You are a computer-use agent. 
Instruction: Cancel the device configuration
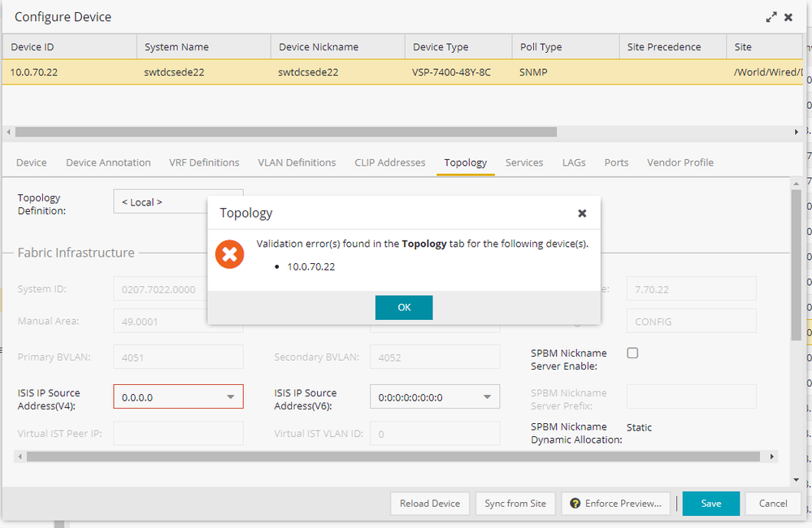(x=773, y=504)
